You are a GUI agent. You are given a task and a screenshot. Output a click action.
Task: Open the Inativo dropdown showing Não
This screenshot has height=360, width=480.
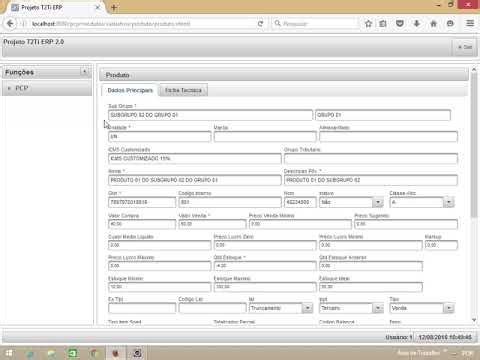(377, 202)
